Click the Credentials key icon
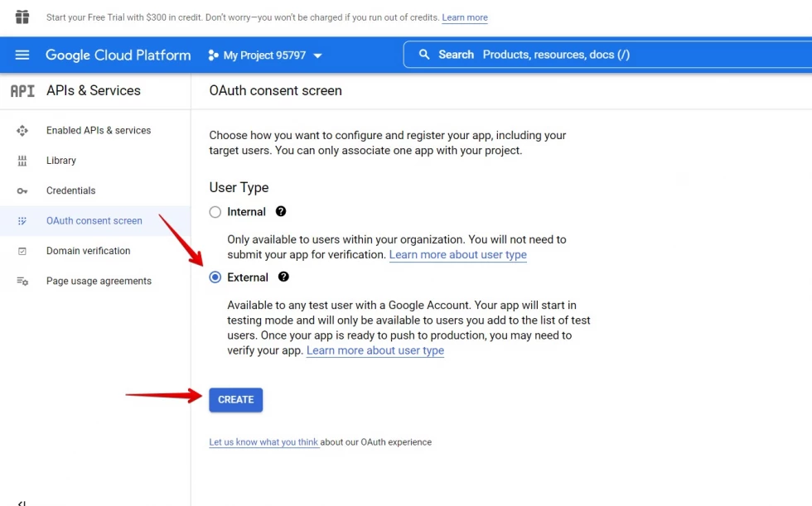The height and width of the screenshot is (506, 812). pos(22,191)
